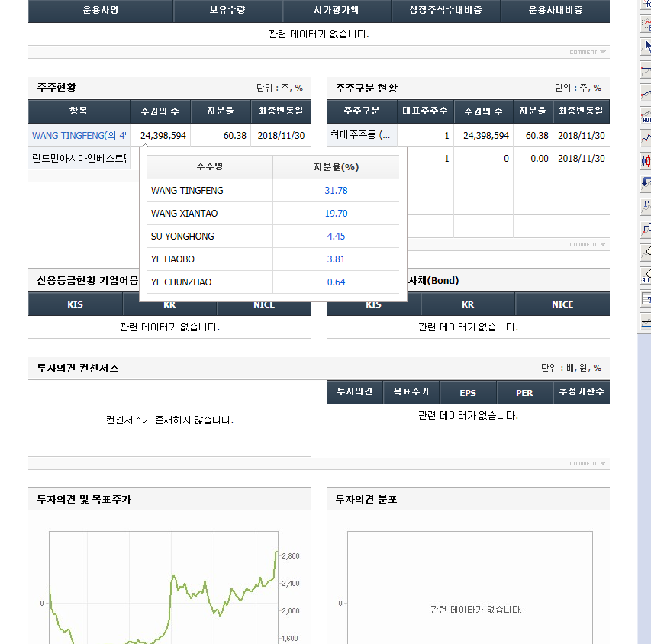Click the 상장주식수내비중 column header
Screen dimensions: 651x644
[x=446, y=11]
